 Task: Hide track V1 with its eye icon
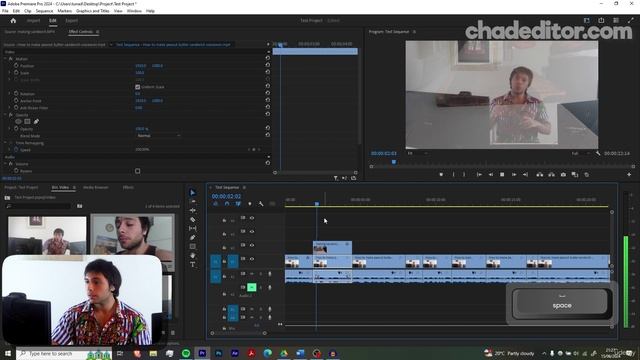[x=252, y=259]
